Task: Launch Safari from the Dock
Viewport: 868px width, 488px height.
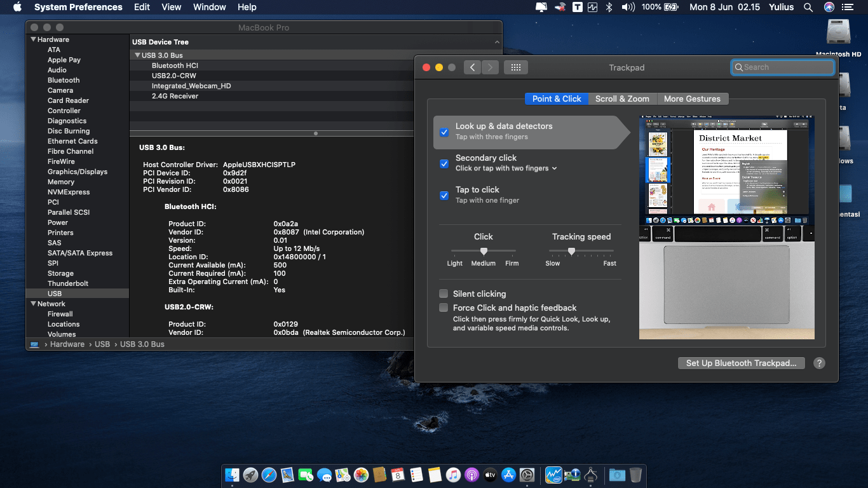Action: coord(269,475)
